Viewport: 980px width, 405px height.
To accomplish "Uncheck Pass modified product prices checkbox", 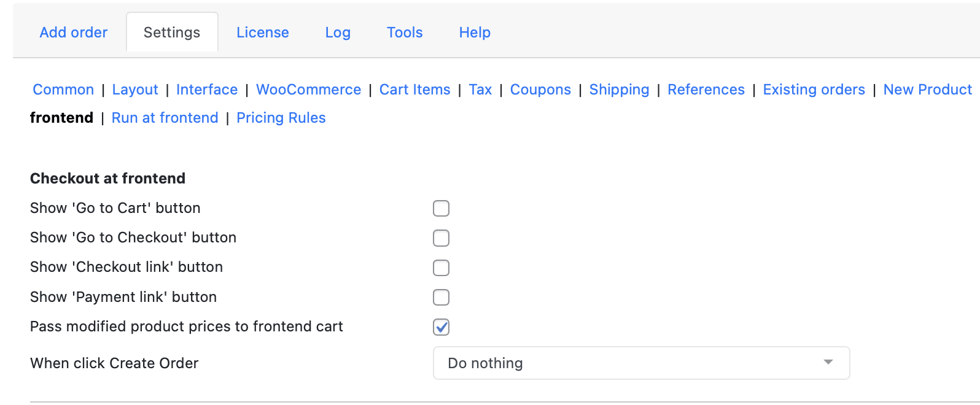I will point(441,327).
